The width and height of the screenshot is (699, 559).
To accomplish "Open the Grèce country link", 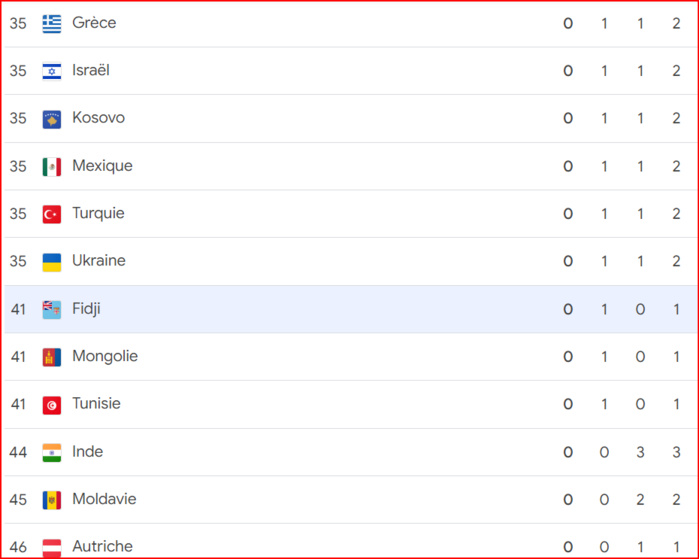I will pos(94,23).
